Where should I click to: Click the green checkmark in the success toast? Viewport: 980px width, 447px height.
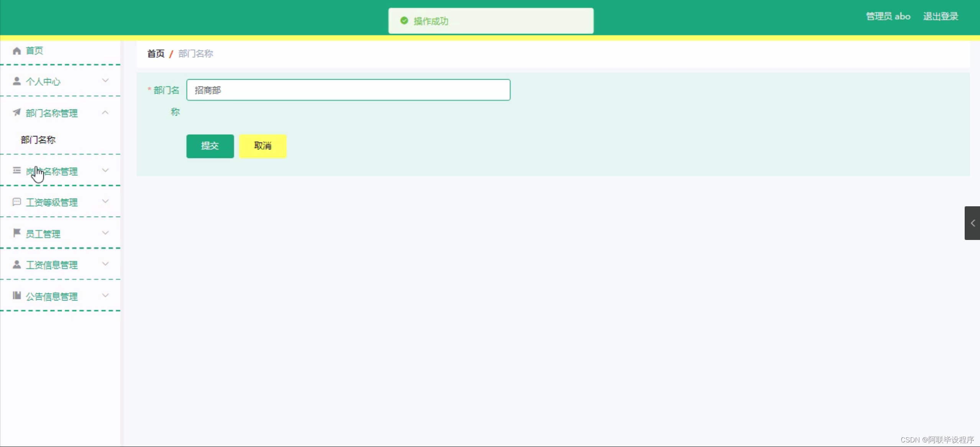(404, 21)
